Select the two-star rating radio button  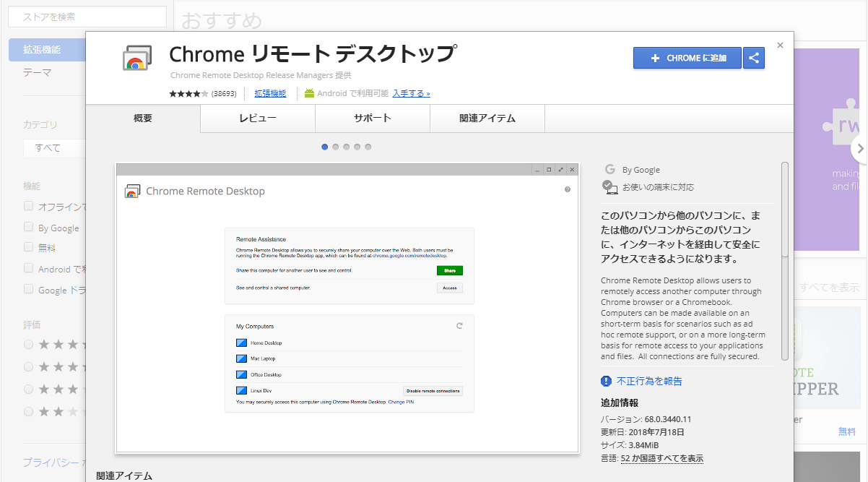(x=29, y=411)
